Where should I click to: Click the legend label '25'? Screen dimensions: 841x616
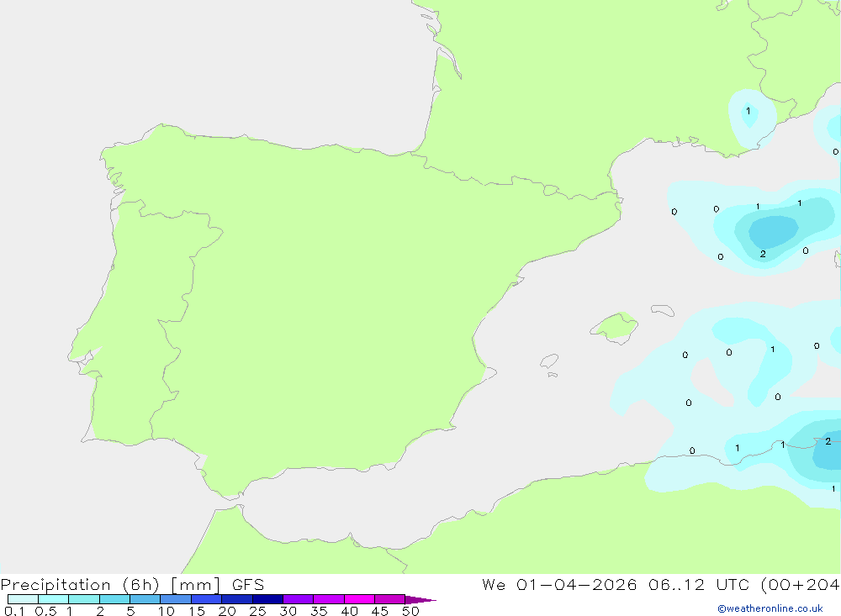[x=258, y=611]
